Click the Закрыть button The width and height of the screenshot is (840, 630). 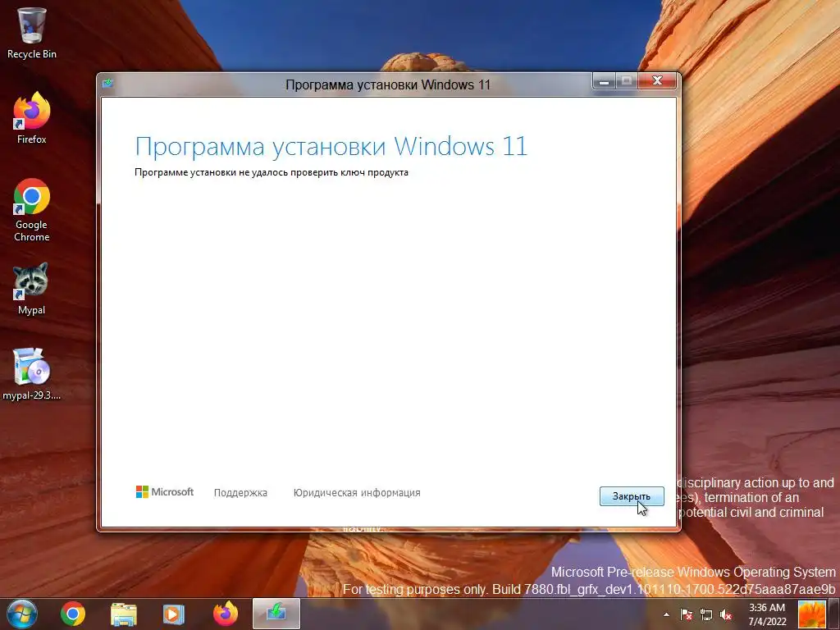(632, 496)
